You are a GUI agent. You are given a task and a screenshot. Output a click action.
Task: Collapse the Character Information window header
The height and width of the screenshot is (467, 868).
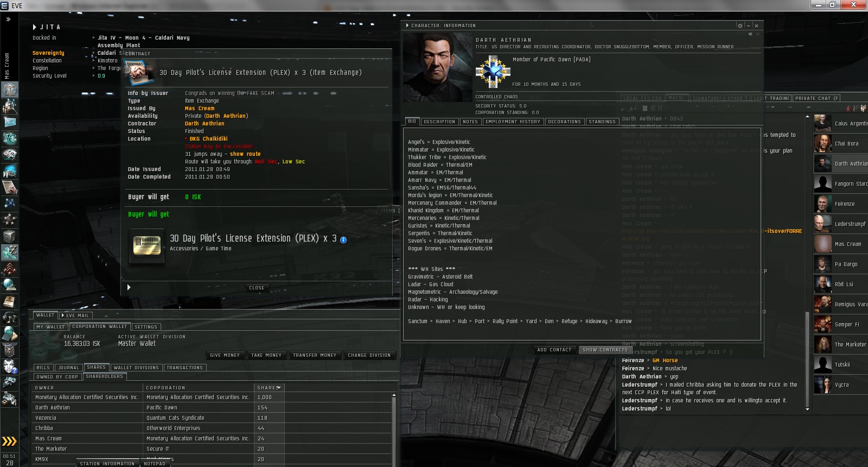(407, 26)
